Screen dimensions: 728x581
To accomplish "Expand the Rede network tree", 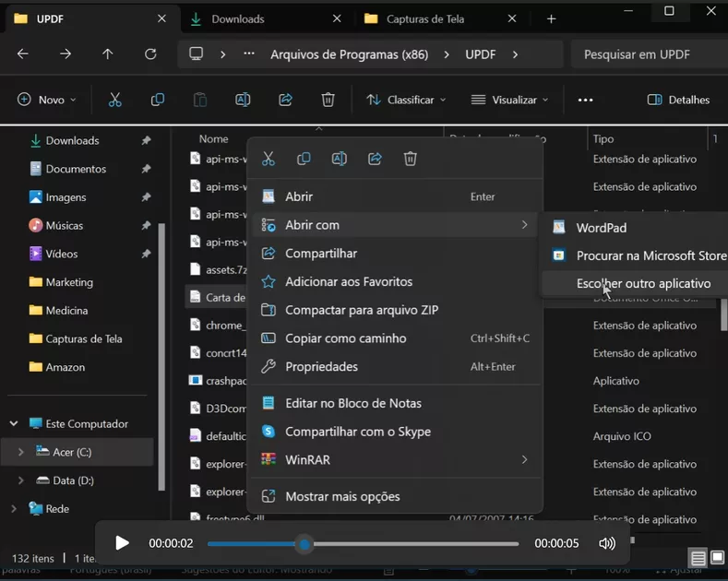I will click(14, 509).
